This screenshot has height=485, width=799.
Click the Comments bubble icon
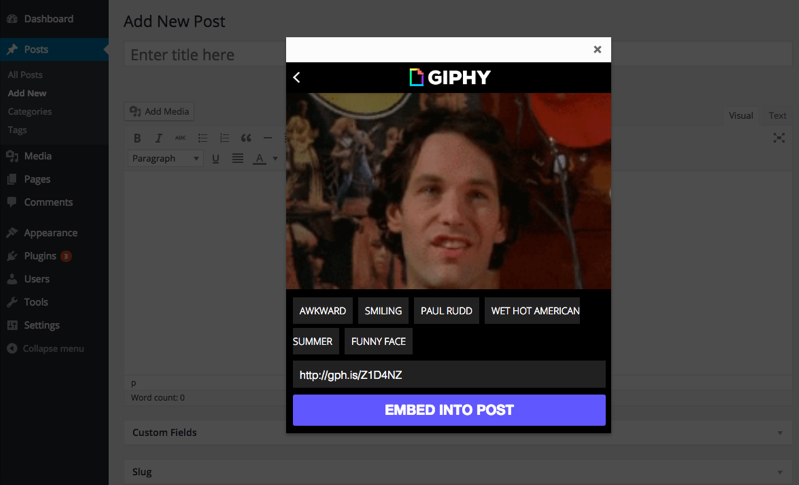[12, 202]
